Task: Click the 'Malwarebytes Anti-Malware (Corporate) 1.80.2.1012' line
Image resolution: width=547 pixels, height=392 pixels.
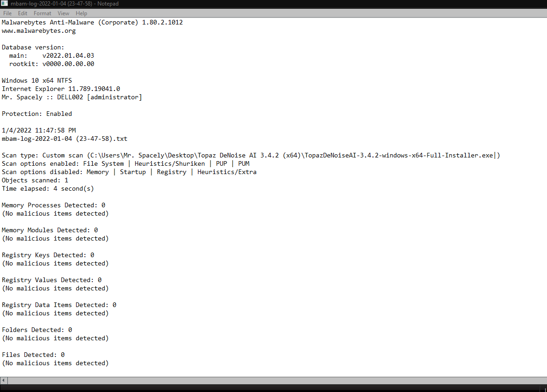Action: 92,22
